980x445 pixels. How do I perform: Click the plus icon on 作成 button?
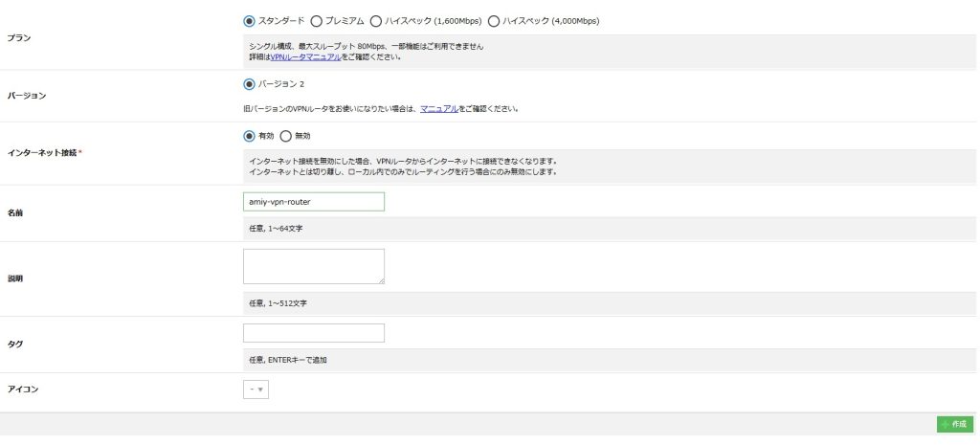click(x=946, y=424)
